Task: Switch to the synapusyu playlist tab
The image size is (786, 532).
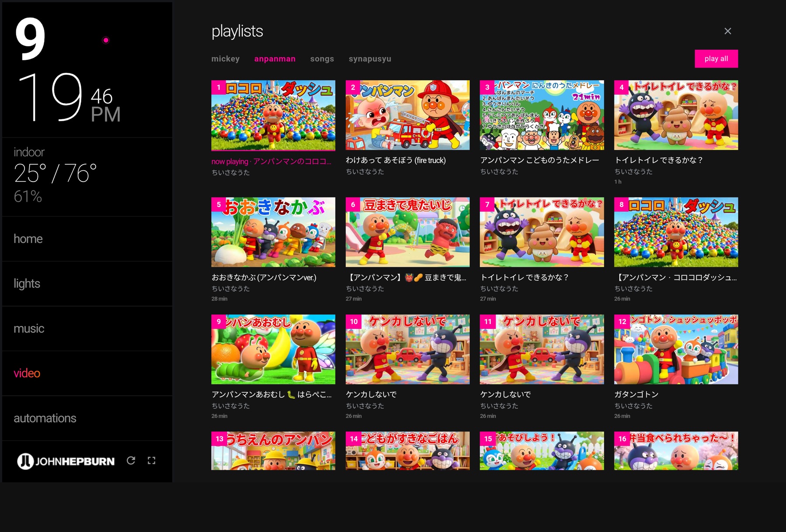Action: click(370, 59)
